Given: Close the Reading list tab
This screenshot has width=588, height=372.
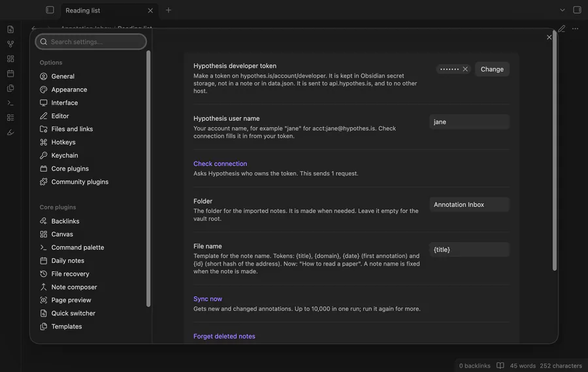Looking at the screenshot, I should point(150,10).
